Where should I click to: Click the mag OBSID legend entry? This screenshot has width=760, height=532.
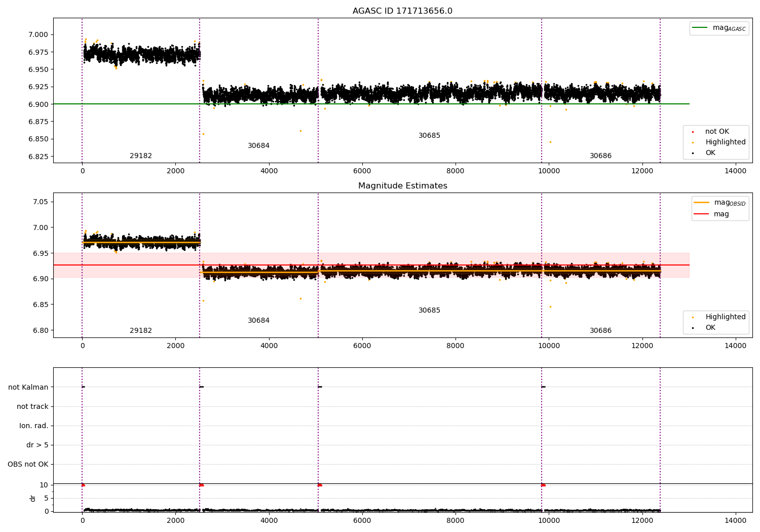(719, 203)
